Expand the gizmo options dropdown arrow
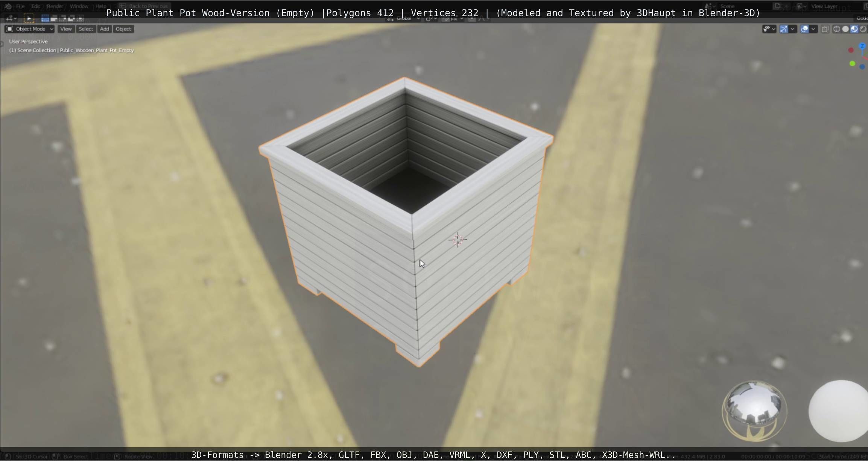The width and height of the screenshot is (868, 461). (x=793, y=29)
